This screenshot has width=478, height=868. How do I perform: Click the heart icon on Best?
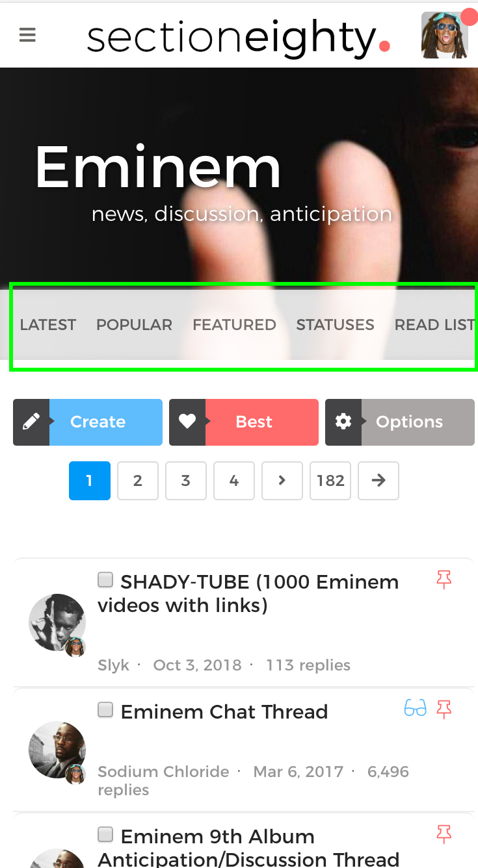tap(187, 422)
